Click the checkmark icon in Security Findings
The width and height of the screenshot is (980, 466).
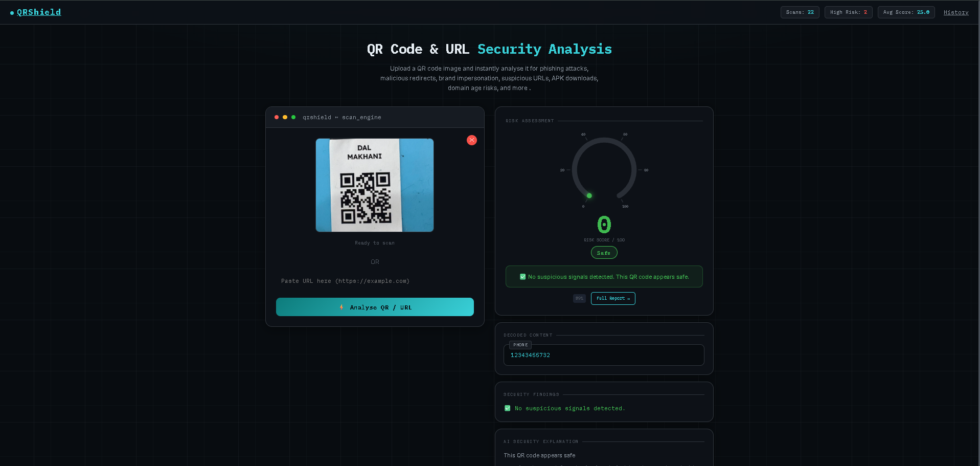[507, 408]
